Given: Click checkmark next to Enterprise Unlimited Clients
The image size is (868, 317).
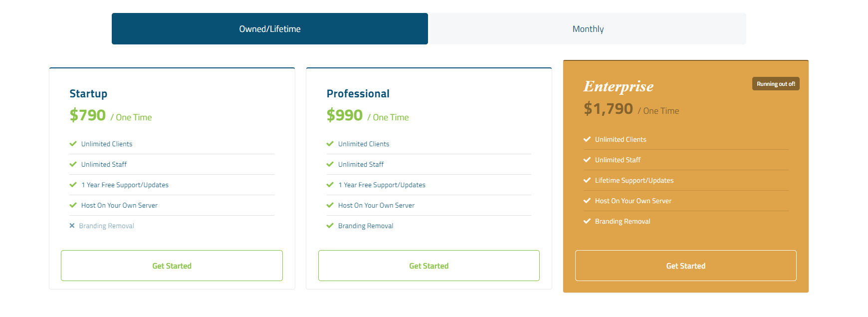Looking at the screenshot, I should click(587, 139).
